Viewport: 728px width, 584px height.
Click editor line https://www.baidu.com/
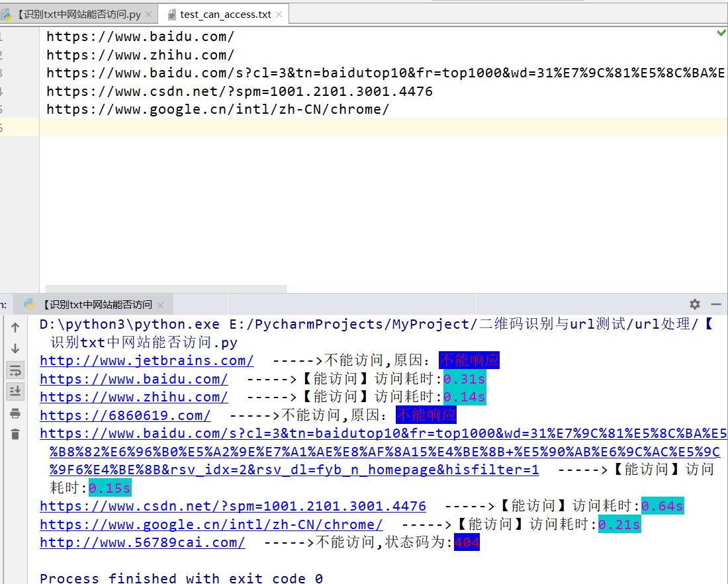(140, 36)
